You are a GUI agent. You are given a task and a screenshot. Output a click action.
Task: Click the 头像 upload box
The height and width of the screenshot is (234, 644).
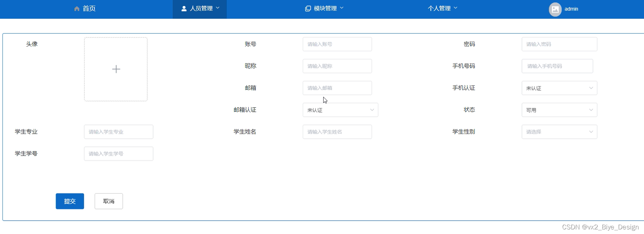coord(116,69)
